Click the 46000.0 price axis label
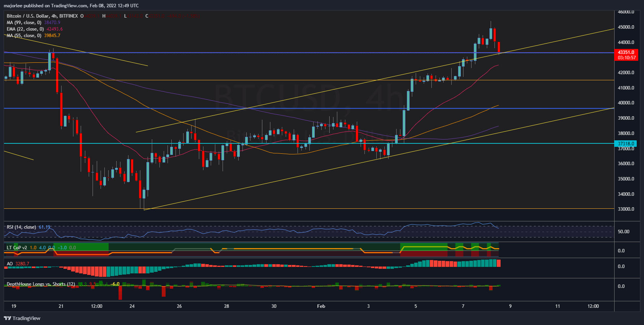The width and height of the screenshot is (644, 325). click(626, 12)
